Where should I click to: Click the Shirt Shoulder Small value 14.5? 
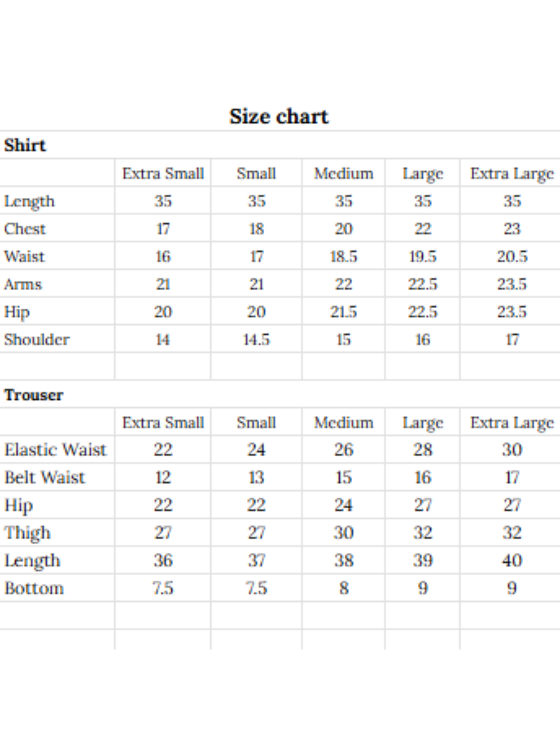[256, 340]
